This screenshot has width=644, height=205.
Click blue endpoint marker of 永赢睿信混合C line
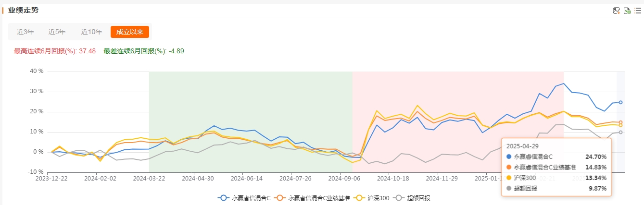(620, 102)
